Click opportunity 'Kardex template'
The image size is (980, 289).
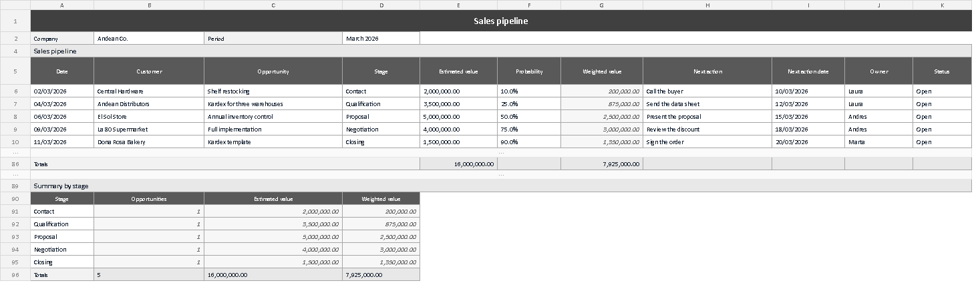pos(273,142)
